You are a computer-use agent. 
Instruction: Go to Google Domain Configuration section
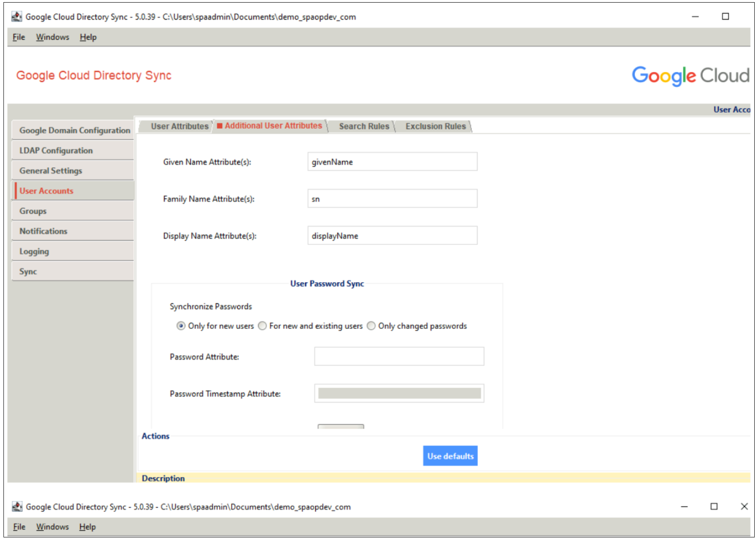click(74, 130)
